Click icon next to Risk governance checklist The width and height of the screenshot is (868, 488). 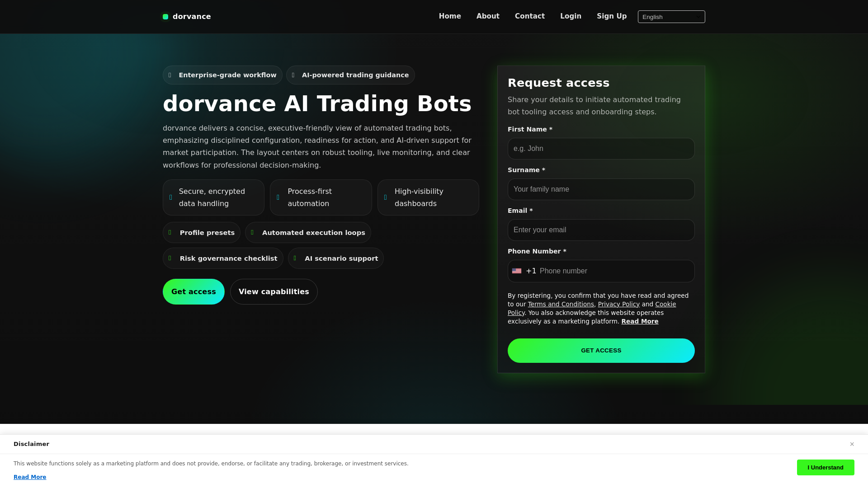[x=170, y=258]
